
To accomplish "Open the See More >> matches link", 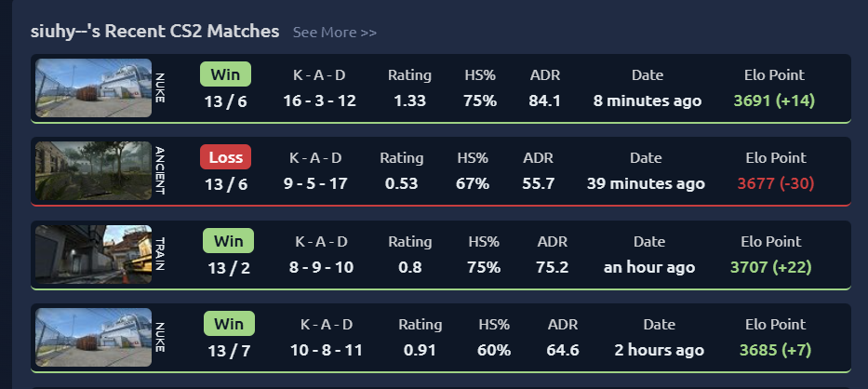I will click(334, 33).
